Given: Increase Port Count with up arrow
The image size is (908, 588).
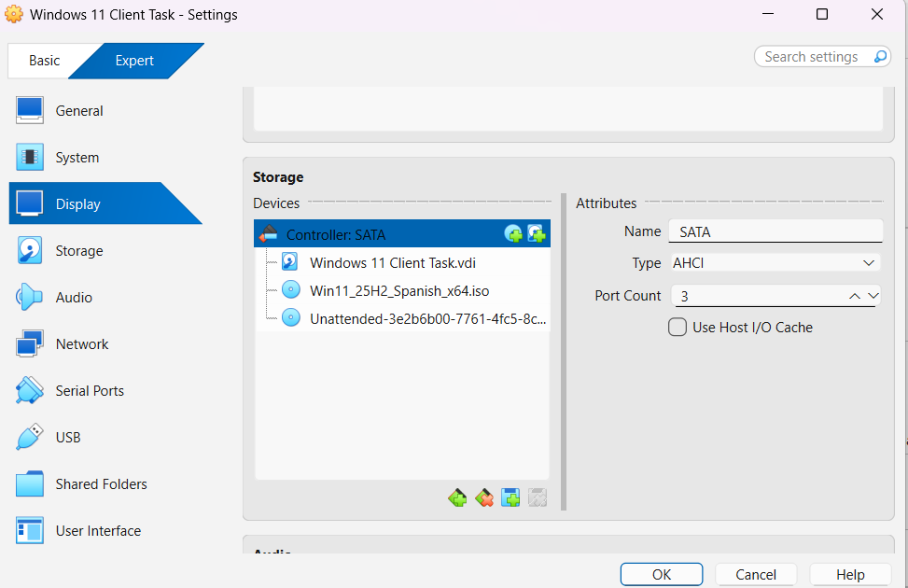Looking at the screenshot, I should [x=855, y=296].
